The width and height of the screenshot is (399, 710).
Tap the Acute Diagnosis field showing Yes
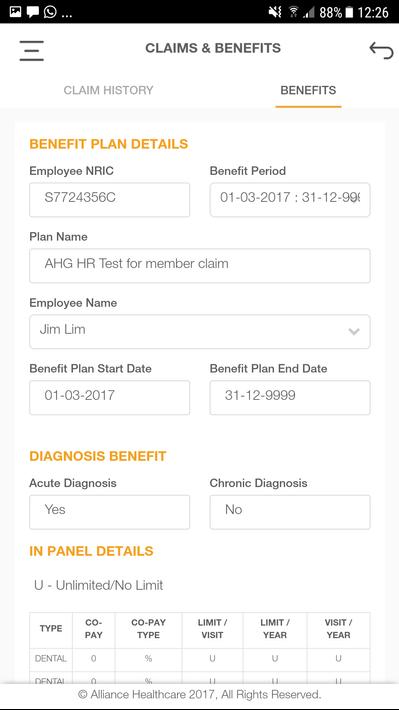(x=110, y=512)
